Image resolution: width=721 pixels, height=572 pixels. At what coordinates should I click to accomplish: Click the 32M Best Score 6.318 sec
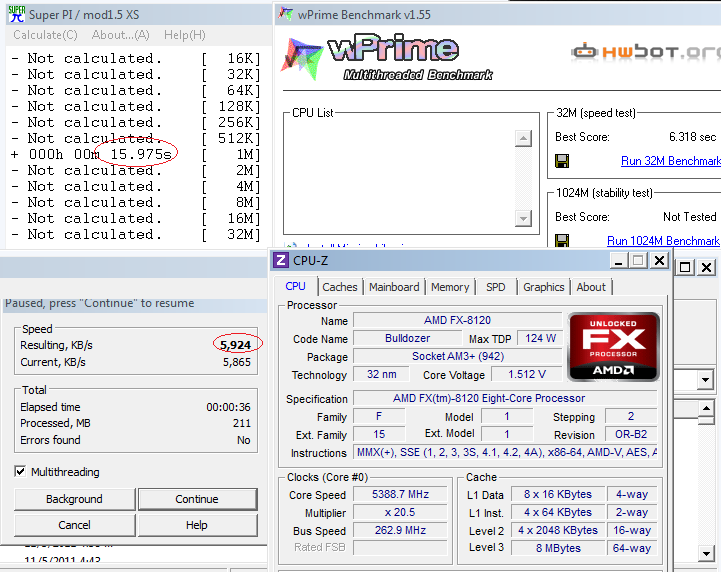click(x=692, y=137)
